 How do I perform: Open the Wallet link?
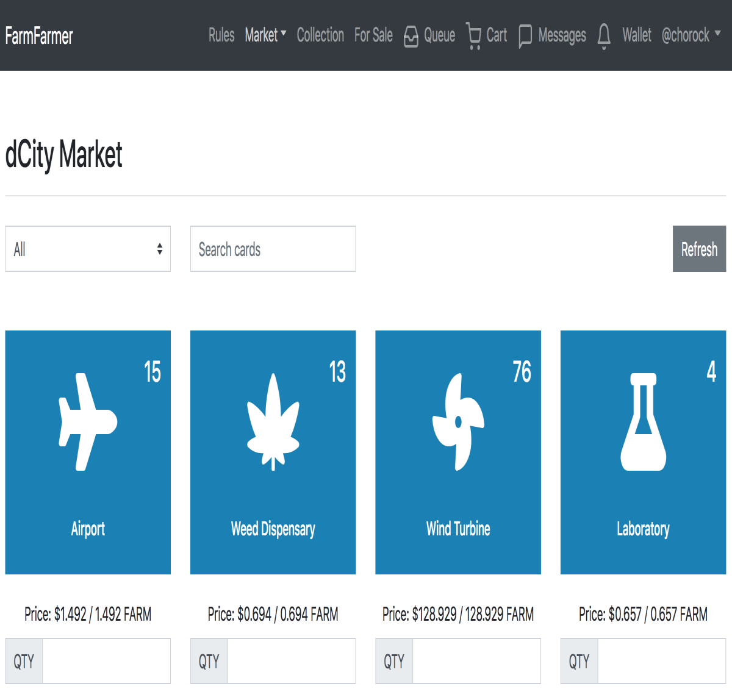click(637, 35)
